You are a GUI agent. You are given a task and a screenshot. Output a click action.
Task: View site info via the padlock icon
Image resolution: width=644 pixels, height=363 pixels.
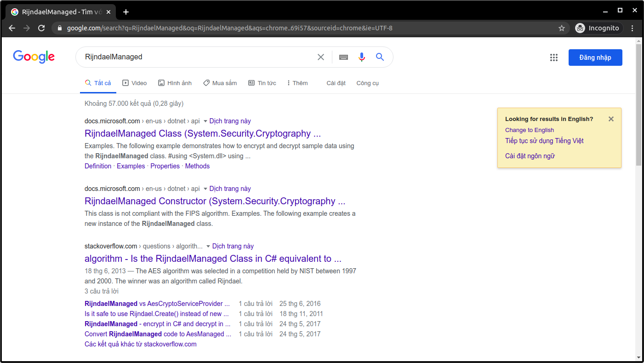(x=59, y=28)
